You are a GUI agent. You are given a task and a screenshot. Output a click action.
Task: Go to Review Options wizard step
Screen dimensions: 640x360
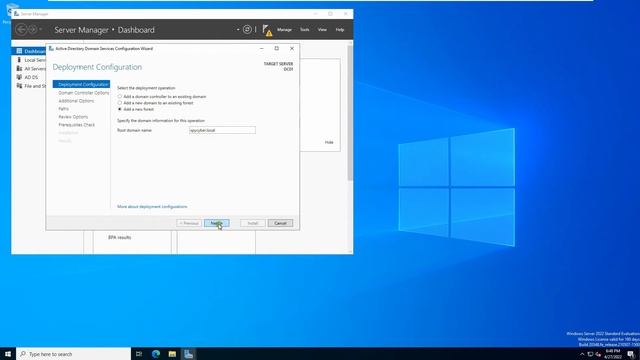[73, 117]
